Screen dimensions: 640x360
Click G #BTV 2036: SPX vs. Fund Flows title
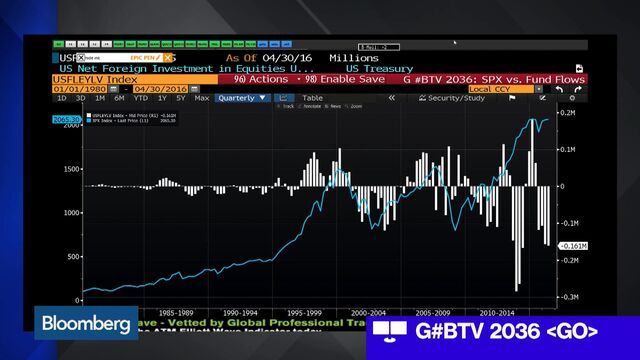(494, 79)
